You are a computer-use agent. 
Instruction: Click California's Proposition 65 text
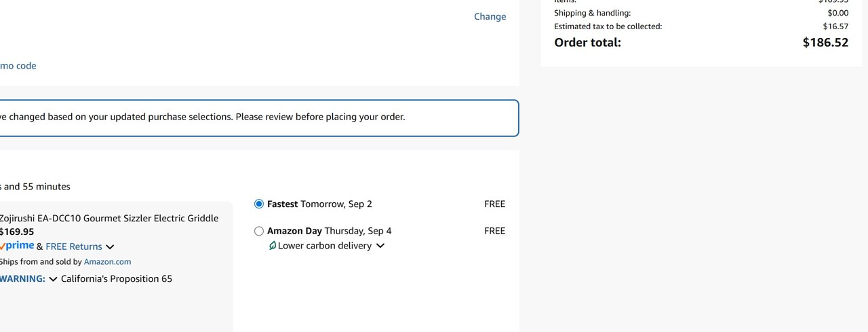pyautogui.click(x=117, y=279)
